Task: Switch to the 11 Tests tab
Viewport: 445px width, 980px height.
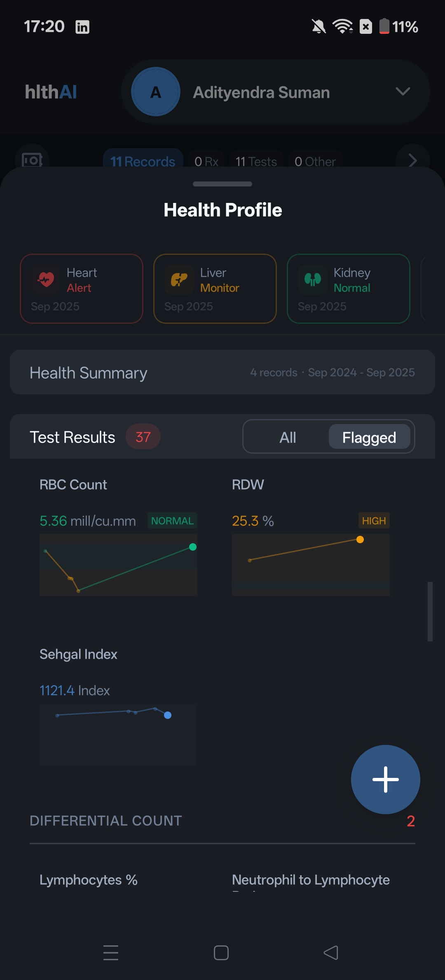Action: (255, 161)
